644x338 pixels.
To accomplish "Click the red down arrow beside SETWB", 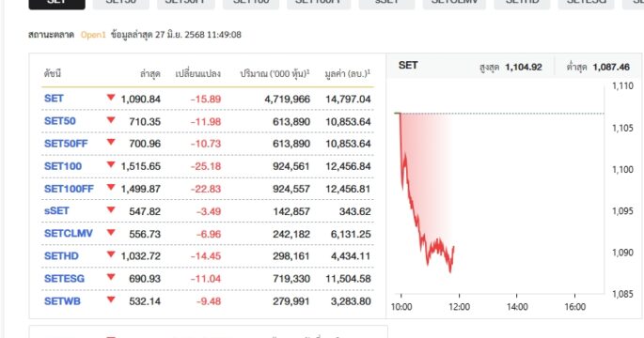I will point(111,300).
